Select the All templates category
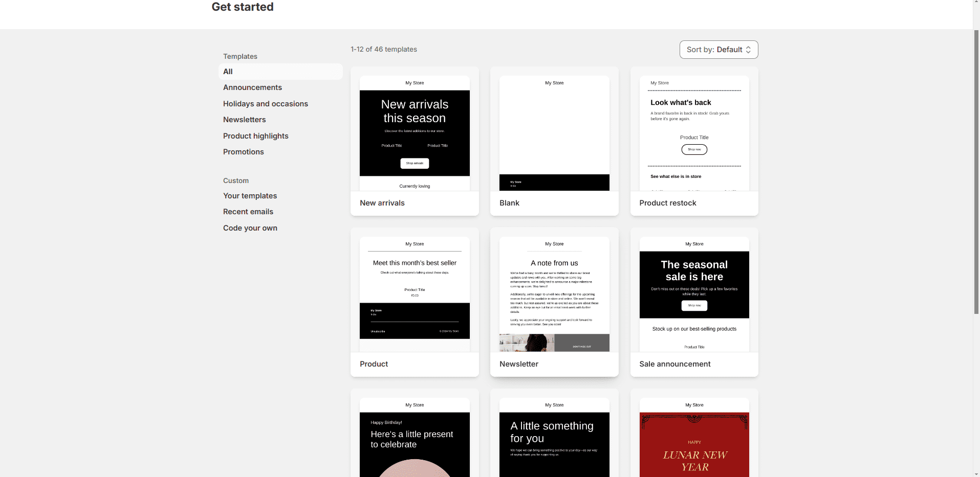The image size is (980, 477). coord(228,72)
